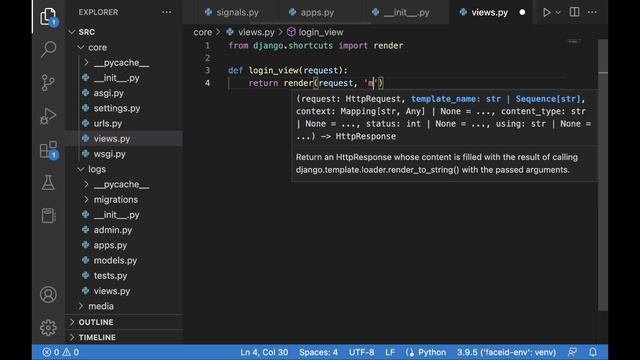The height and width of the screenshot is (360, 640).
Task: Change end of line sequence LF
Action: click(x=390, y=352)
